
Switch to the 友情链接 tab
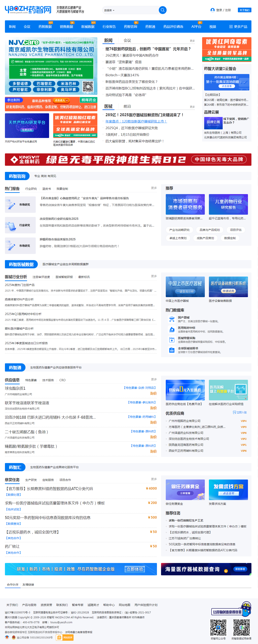[28, 585]
